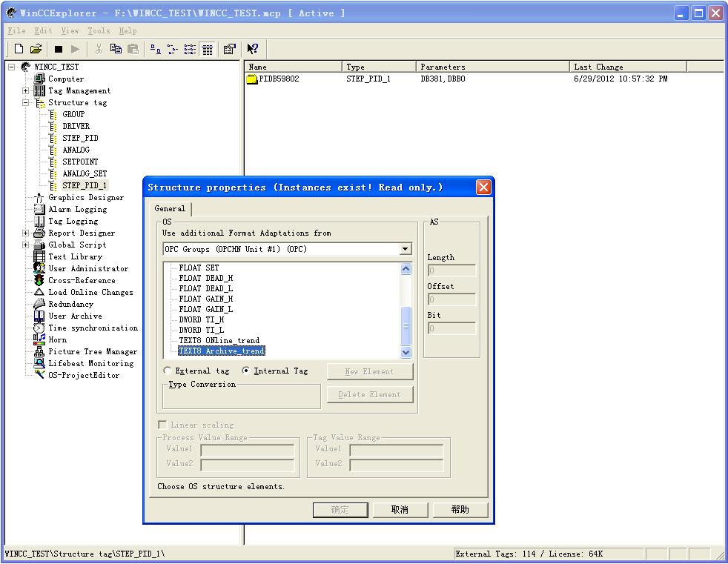
Task: Sort by Last Change column header
Action: (628, 67)
